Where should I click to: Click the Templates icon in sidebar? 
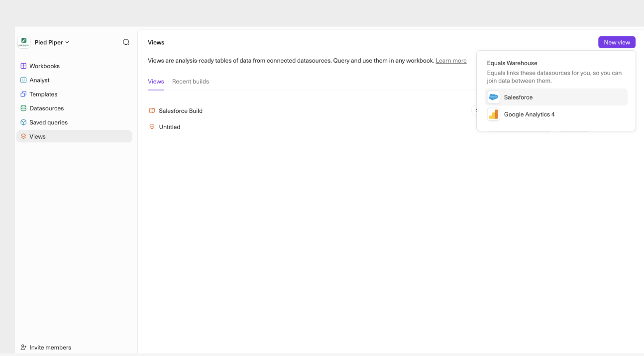(23, 94)
